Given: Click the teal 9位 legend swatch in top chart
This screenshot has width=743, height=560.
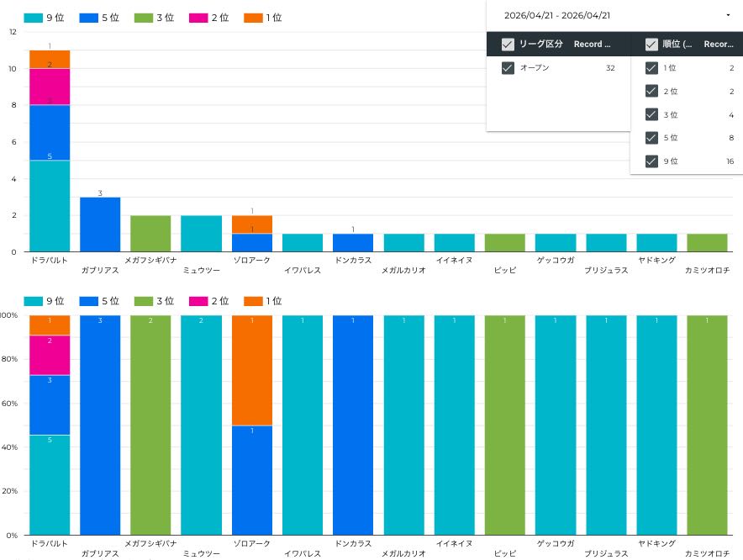Looking at the screenshot, I should click(x=34, y=17).
